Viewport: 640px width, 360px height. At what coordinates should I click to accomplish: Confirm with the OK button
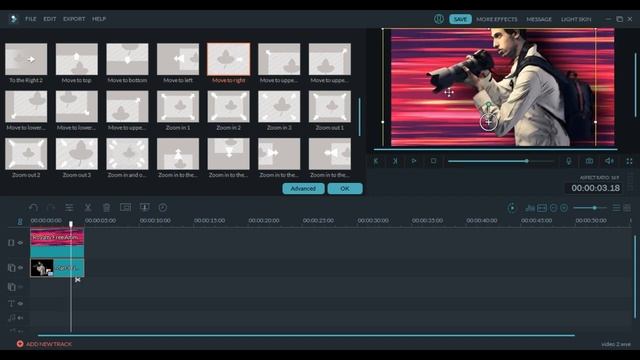coord(345,189)
